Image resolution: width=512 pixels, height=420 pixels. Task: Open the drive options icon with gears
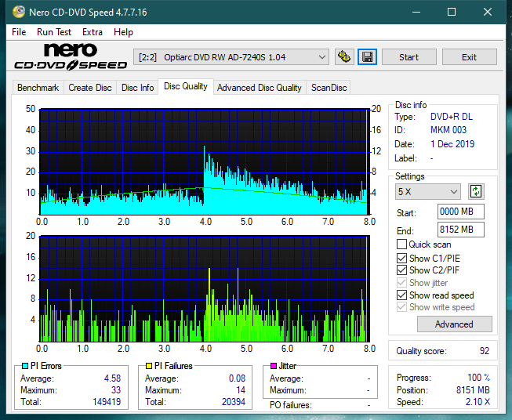pos(344,57)
